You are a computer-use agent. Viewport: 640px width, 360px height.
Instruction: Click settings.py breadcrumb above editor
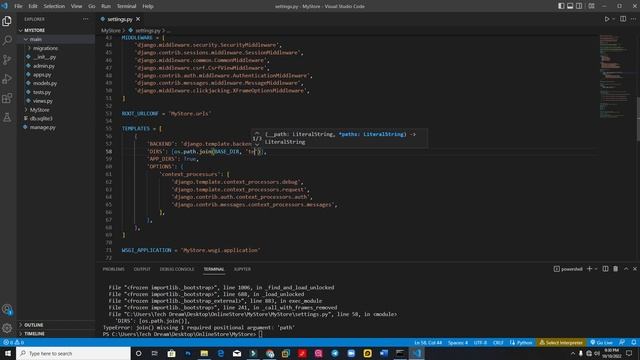click(x=148, y=31)
